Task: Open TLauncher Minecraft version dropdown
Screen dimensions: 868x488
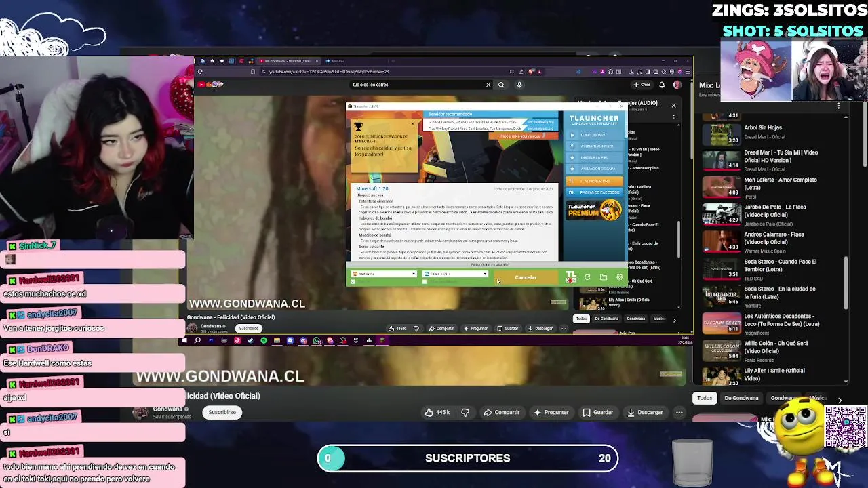Action: tap(455, 274)
